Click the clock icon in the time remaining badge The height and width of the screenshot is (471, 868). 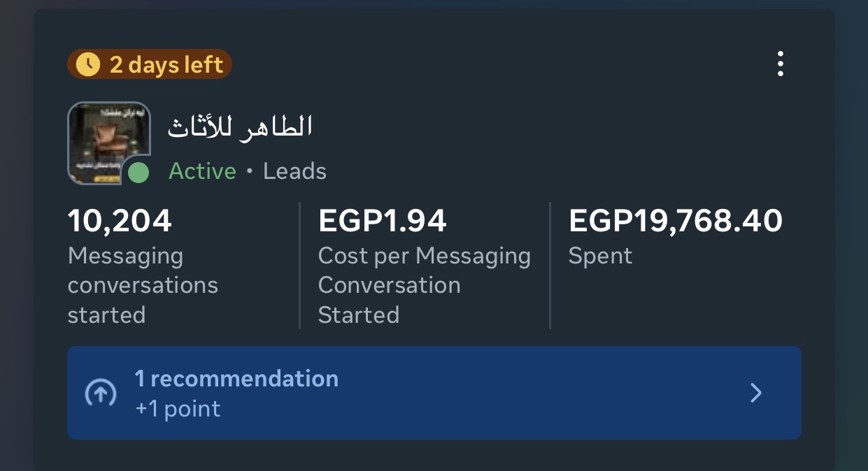[x=87, y=64]
